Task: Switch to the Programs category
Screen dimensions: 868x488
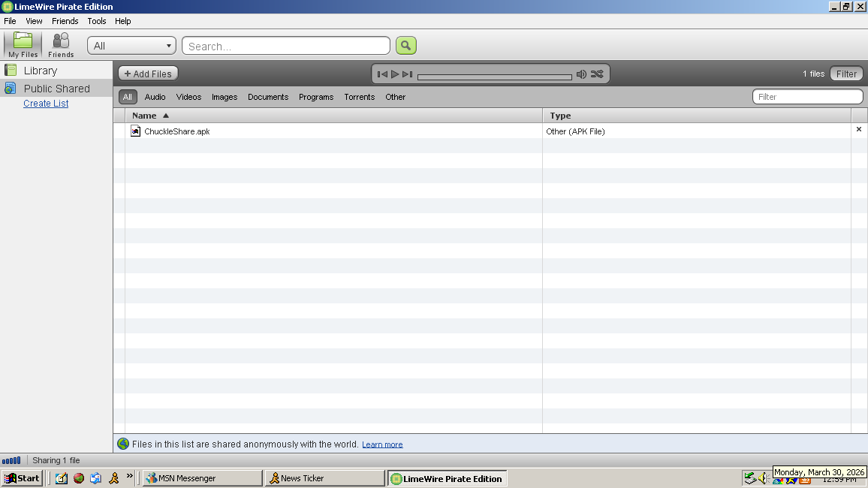Action: [316, 97]
